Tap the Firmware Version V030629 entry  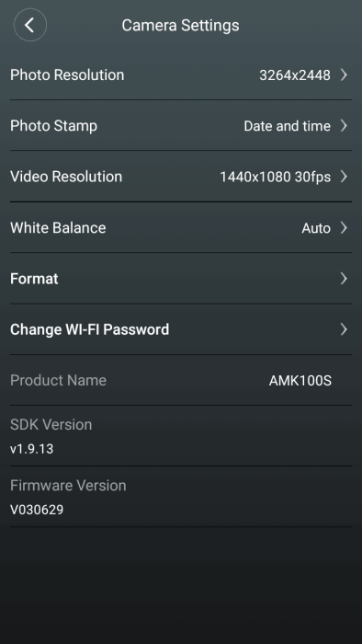(x=181, y=497)
